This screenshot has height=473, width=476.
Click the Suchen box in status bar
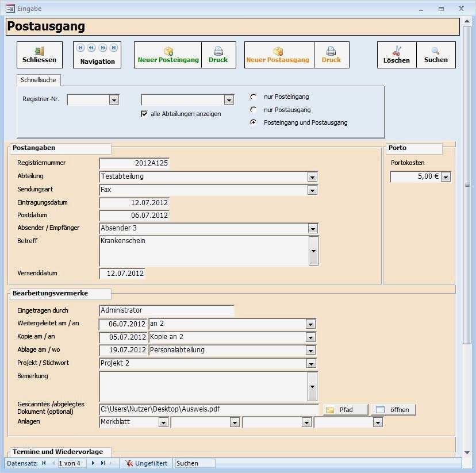195,463
